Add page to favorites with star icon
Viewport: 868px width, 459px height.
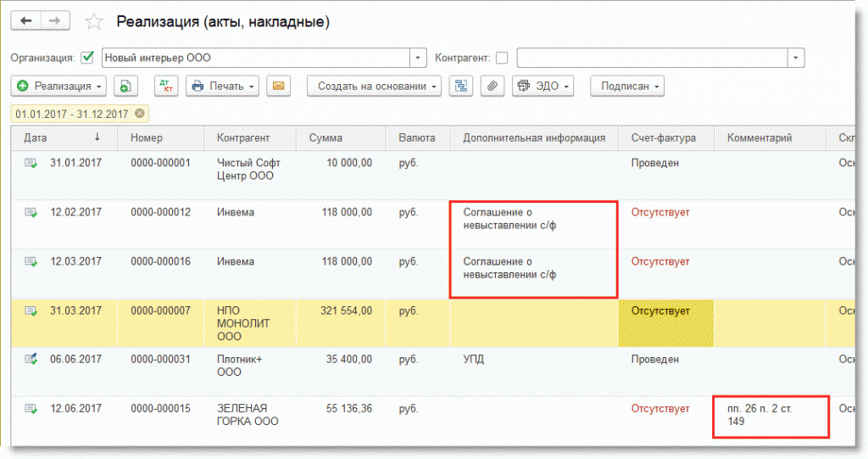pyautogui.click(x=95, y=21)
